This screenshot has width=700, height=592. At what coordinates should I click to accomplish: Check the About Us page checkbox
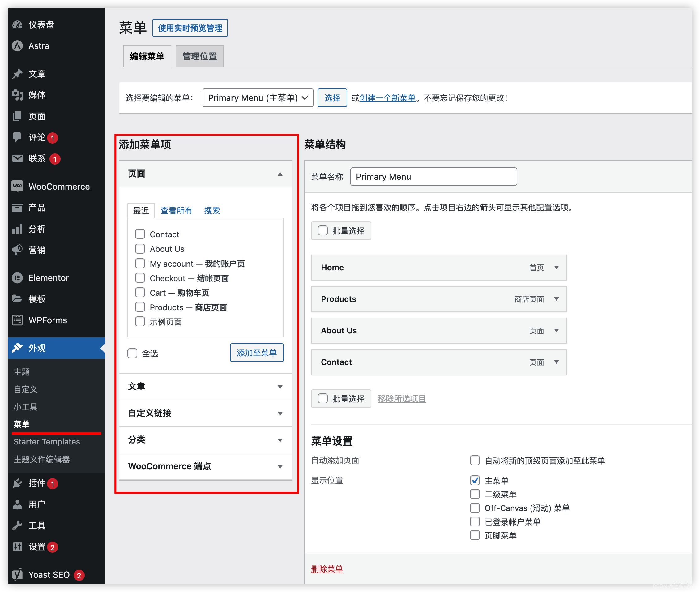pyautogui.click(x=140, y=249)
